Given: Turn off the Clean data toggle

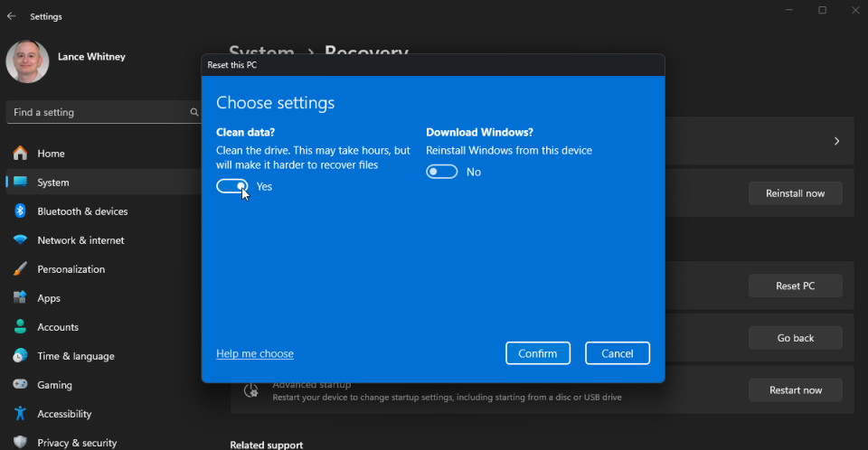Looking at the screenshot, I should (x=232, y=186).
